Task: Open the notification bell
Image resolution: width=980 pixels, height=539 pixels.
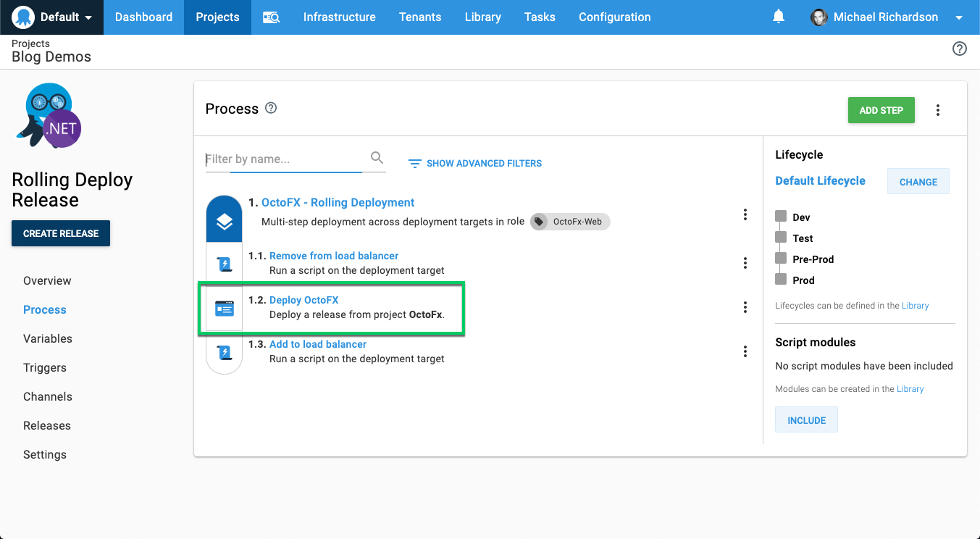Action: 779,17
